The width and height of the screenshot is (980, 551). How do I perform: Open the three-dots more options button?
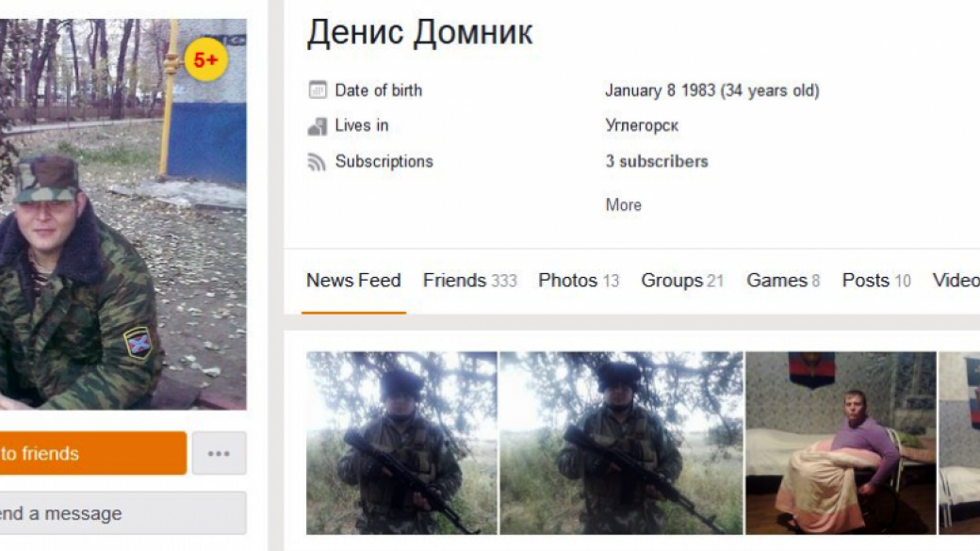coord(219,454)
